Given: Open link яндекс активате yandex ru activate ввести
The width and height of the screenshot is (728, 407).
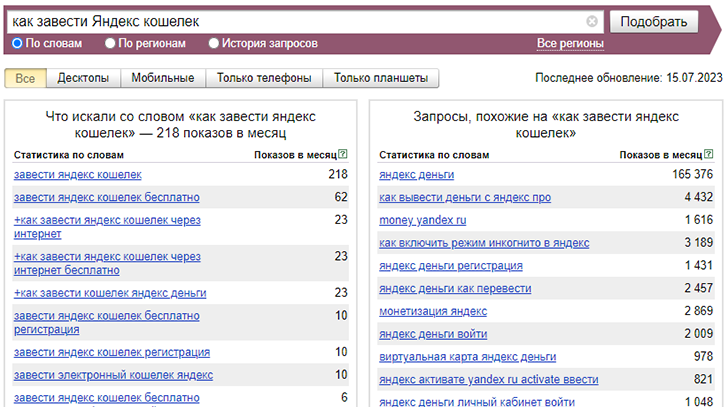Looking at the screenshot, I should tap(488, 379).
